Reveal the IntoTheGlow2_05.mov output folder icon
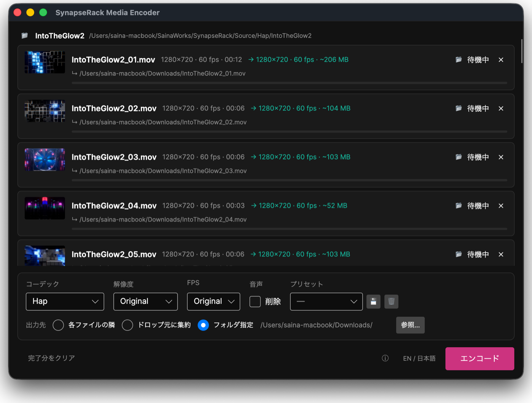Viewport: 532px width, 403px height. tap(459, 254)
